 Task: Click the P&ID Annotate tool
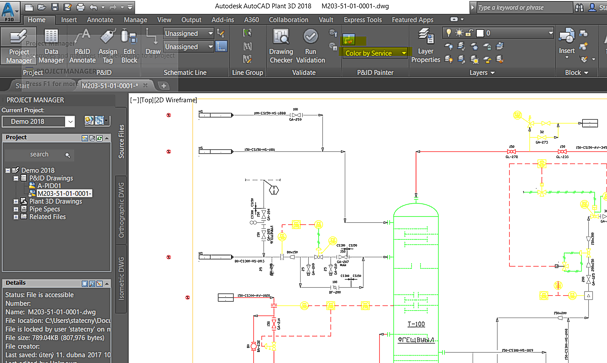pos(82,46)
